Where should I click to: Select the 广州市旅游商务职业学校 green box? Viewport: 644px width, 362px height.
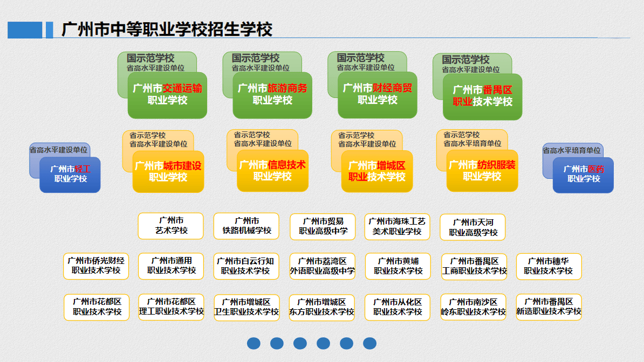[x=272, y=95]
